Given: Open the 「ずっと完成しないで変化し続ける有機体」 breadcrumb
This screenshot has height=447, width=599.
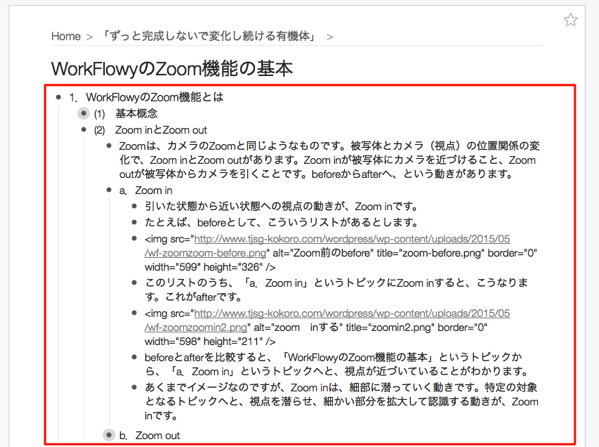Looking at the screenshot, I should [x=209, y=36].
